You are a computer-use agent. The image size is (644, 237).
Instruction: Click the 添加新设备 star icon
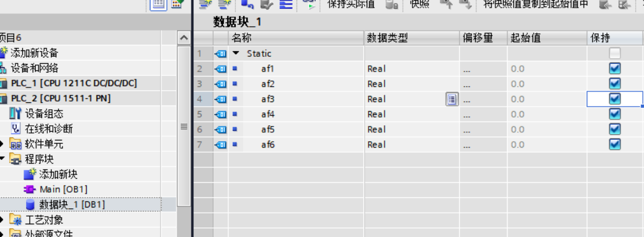[4, 52]
